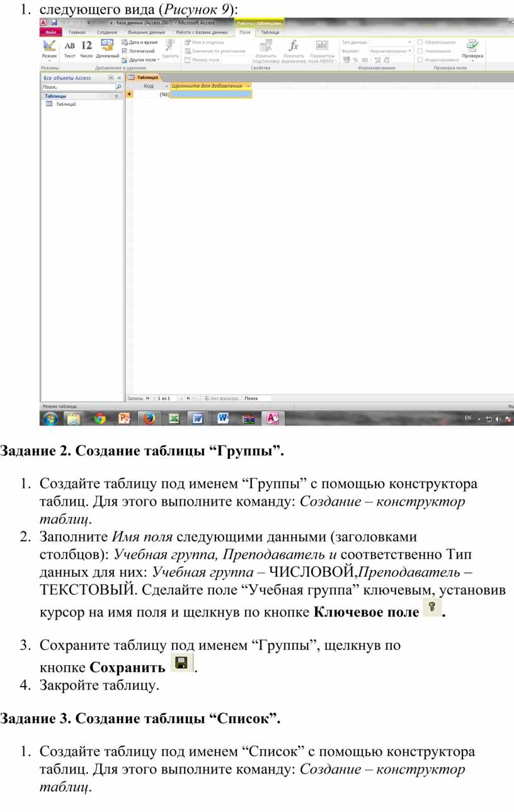This screenshot has height=812, width=514.
Task: Switch to the Создание ribbon tab
Action: tap(106, 32)
